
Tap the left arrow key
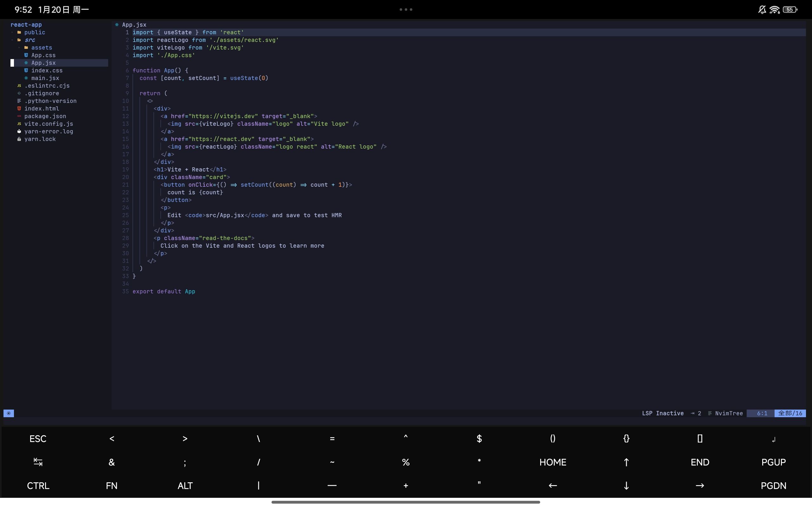click(x=553, y=485)
